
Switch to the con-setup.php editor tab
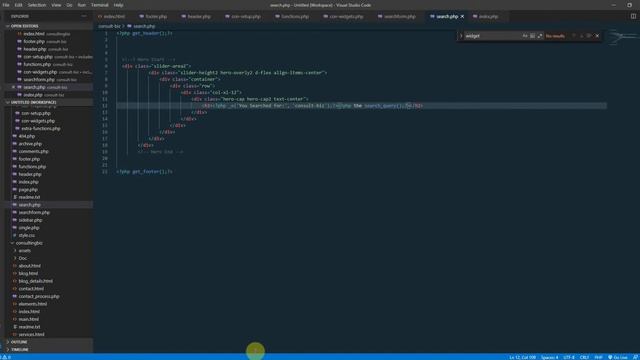(x=243, y=16)
